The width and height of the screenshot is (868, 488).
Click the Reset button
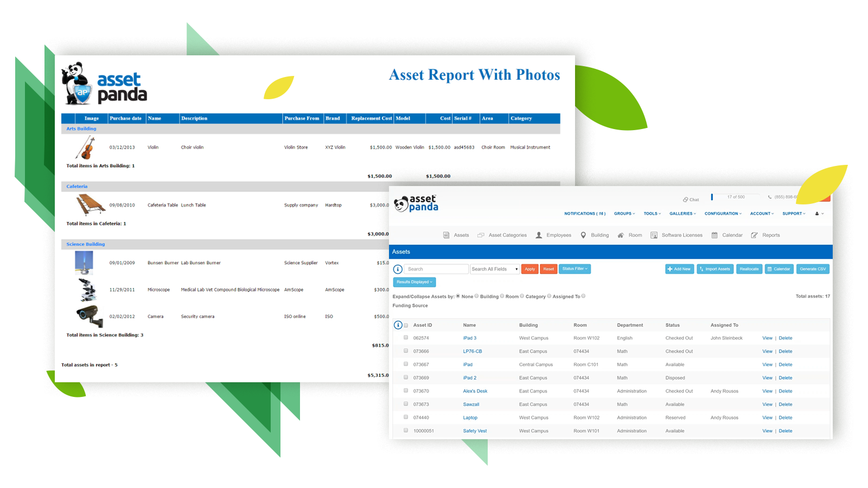point(548,269)
